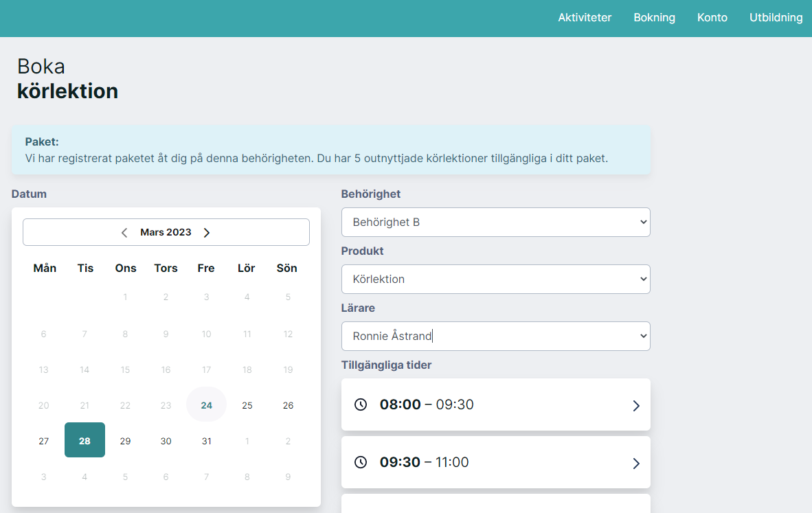The image size is (812, 513).
Task: Click the Tis weekday header
Action: (85, 268)
